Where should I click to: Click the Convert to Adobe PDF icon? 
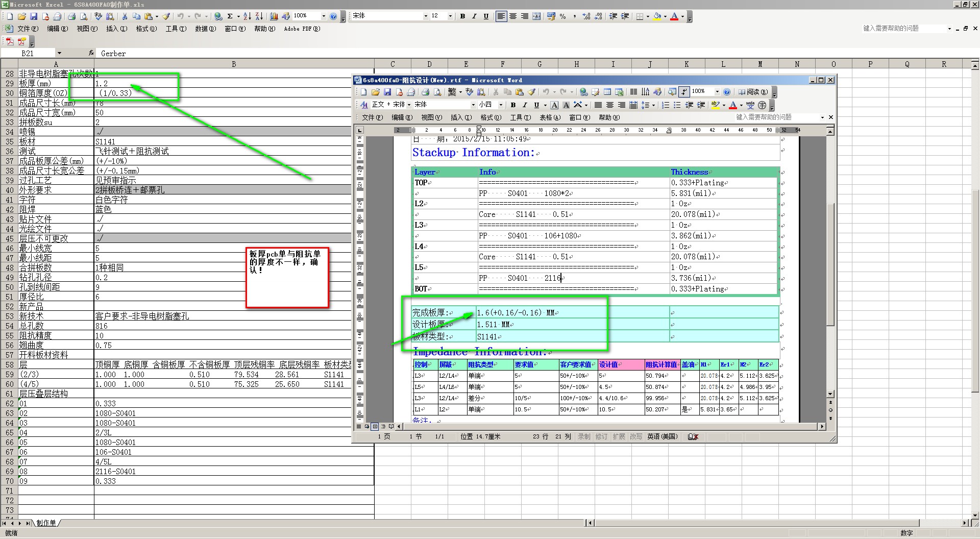tap(10, 41)
